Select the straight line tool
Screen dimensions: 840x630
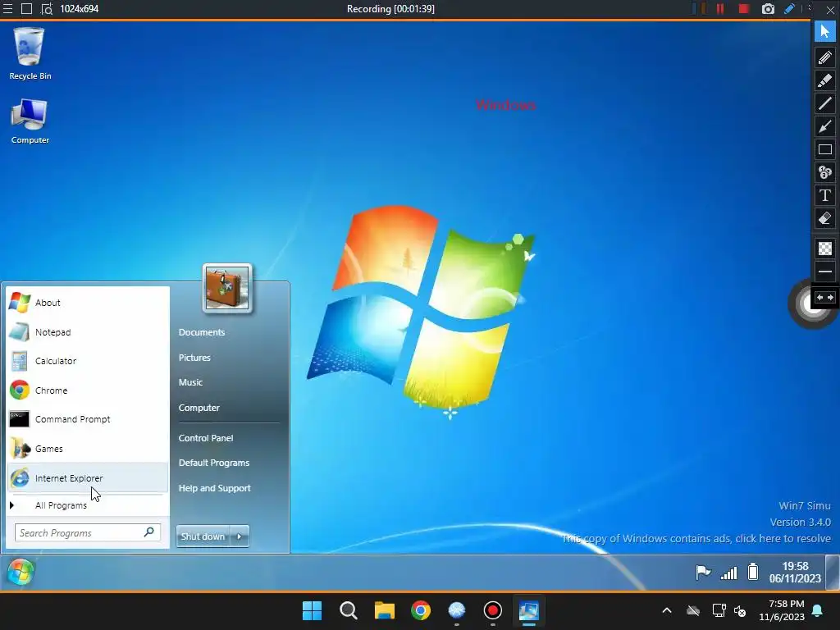[x=825, y=103]
